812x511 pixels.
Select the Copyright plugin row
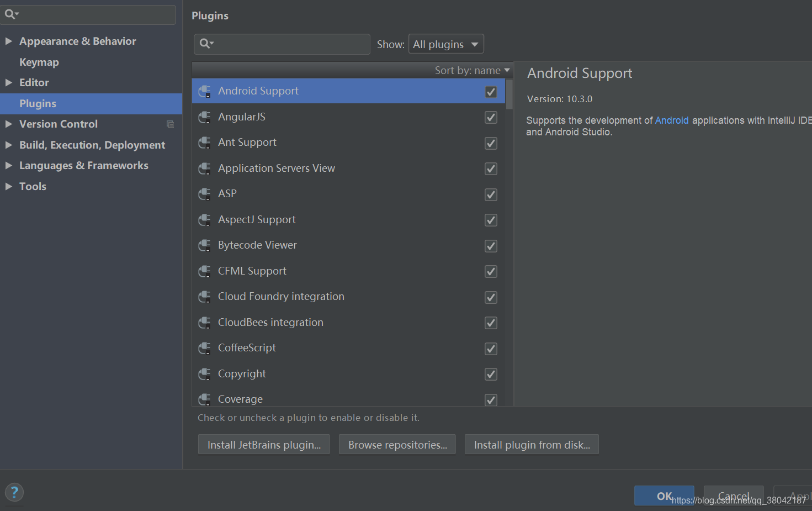coord(348,374)
